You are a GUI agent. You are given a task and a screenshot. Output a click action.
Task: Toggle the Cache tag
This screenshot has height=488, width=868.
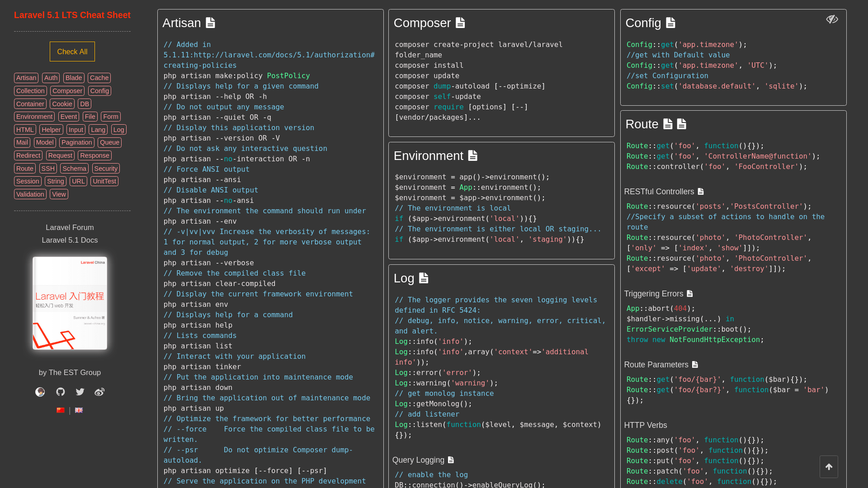pyautogui.click(x=99, y=78)
